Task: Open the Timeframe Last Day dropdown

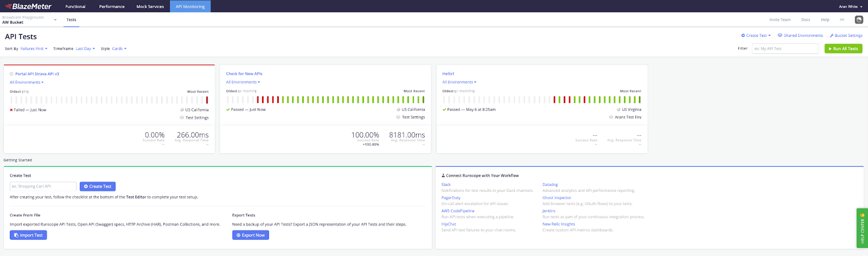Action: 85,49
